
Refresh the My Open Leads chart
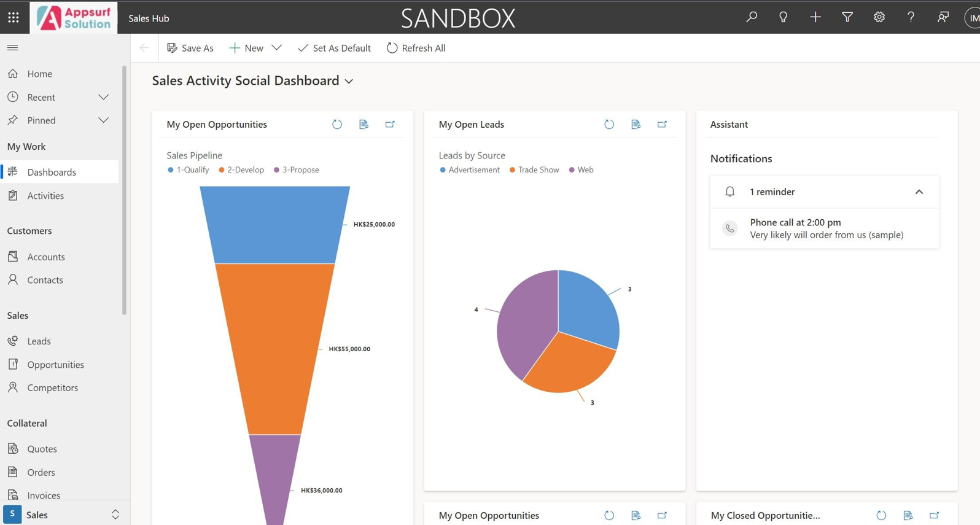(x=609, y=124)
